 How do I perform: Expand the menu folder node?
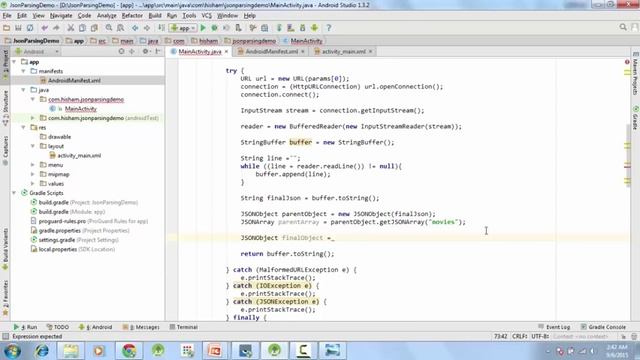[x=33, y=165]
